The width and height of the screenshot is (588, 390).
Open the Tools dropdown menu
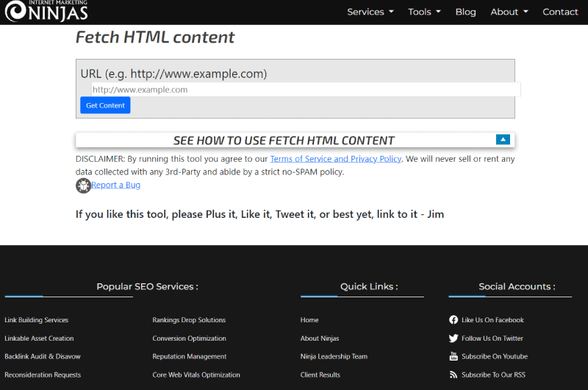[x=424, y=12]
